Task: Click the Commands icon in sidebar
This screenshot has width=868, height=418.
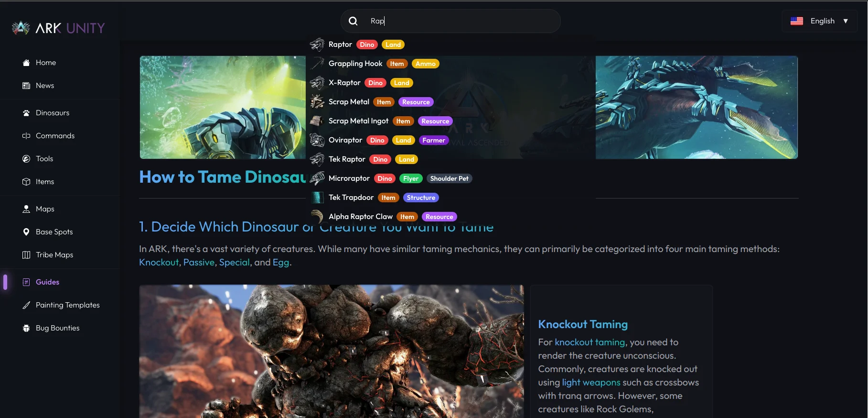Action: click(26, 136)
